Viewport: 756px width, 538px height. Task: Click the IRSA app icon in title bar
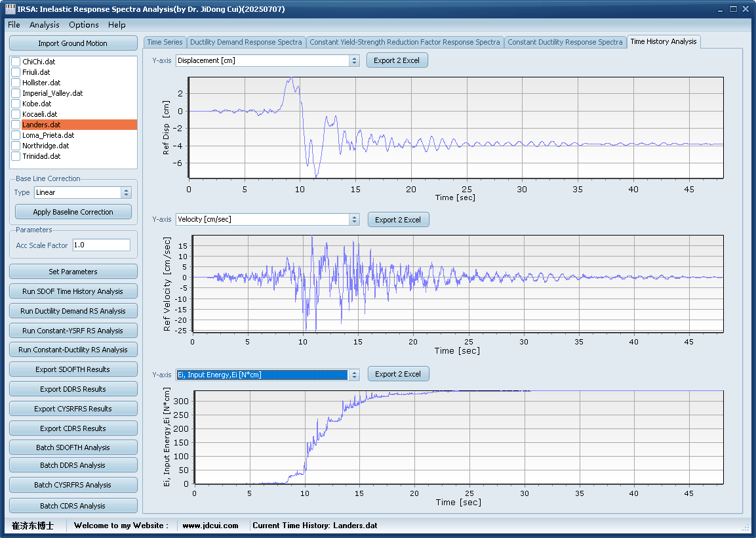[10, 9]
